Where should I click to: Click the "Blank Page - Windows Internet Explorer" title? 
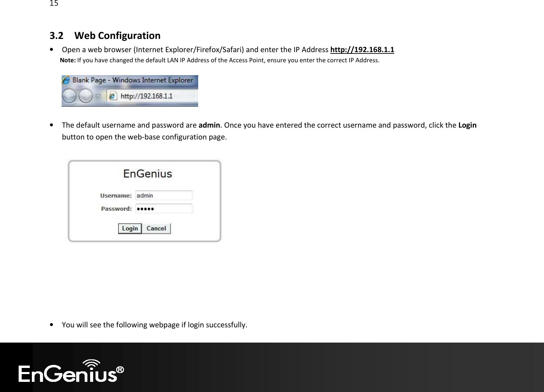133,80
